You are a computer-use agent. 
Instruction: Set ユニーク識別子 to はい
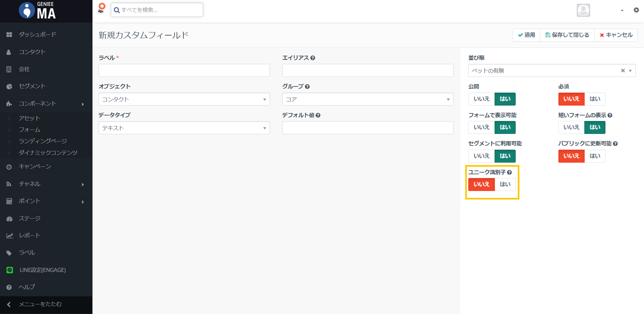point(505,185)
